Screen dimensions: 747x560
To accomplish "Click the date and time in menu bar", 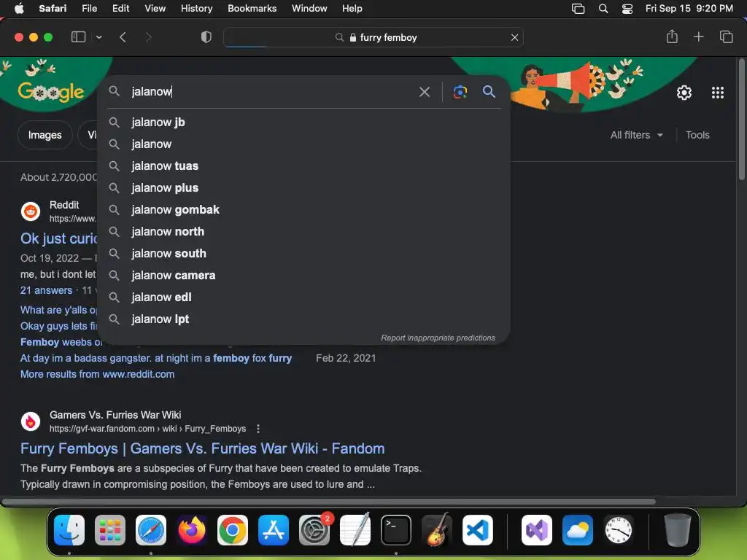I will pyautogui.click(x=689, y=8).
